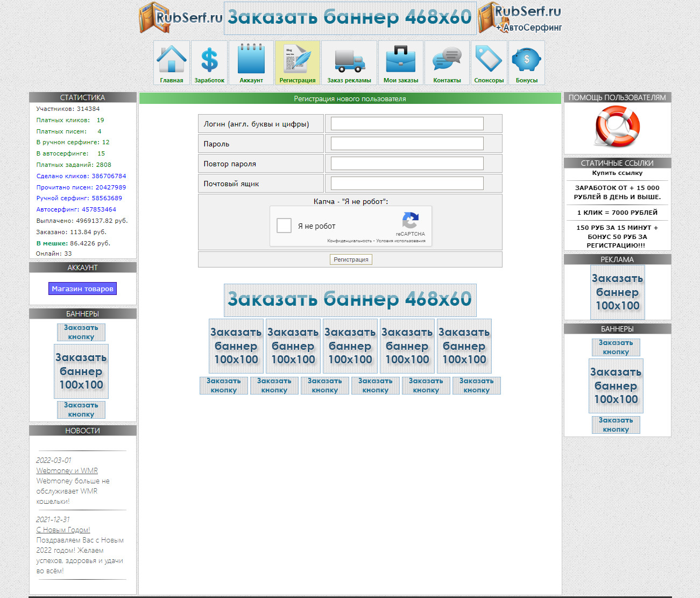700x598 pixels.
Task: Click 100x100 banner in right БАННЕРЫ panel
Action: 616,386
